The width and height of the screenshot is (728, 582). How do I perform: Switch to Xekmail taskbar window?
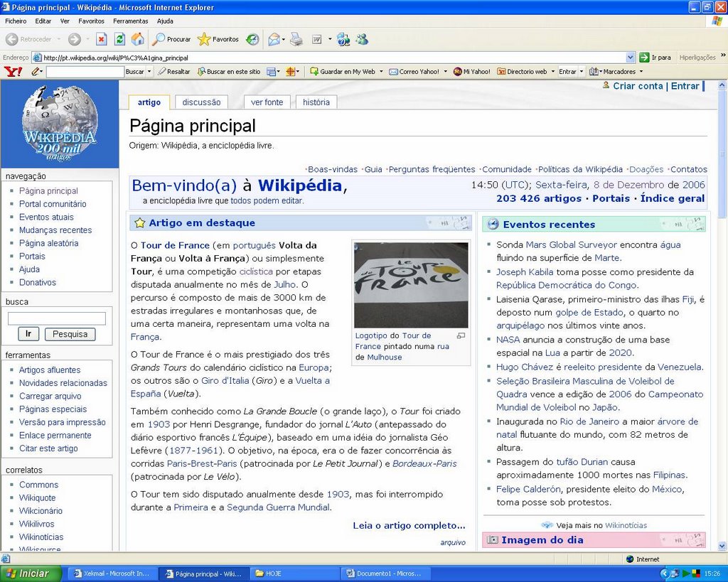coord(112,573)
